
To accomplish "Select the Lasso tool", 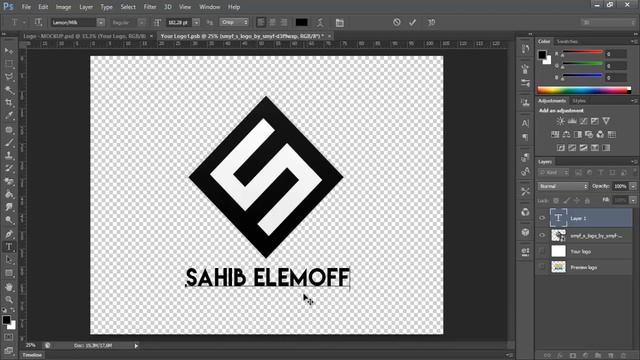I will (x=9, y=77).
